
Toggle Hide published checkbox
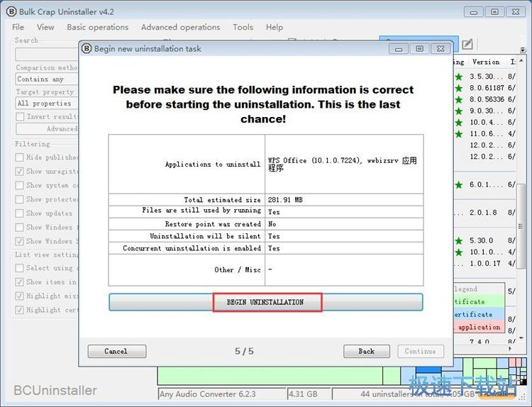pos(19,157)
